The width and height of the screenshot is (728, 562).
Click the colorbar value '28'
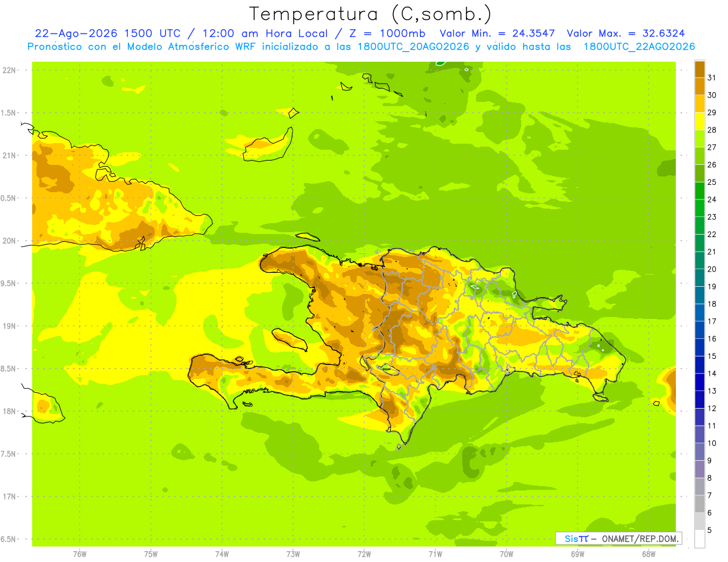click(x=712, y=130)
